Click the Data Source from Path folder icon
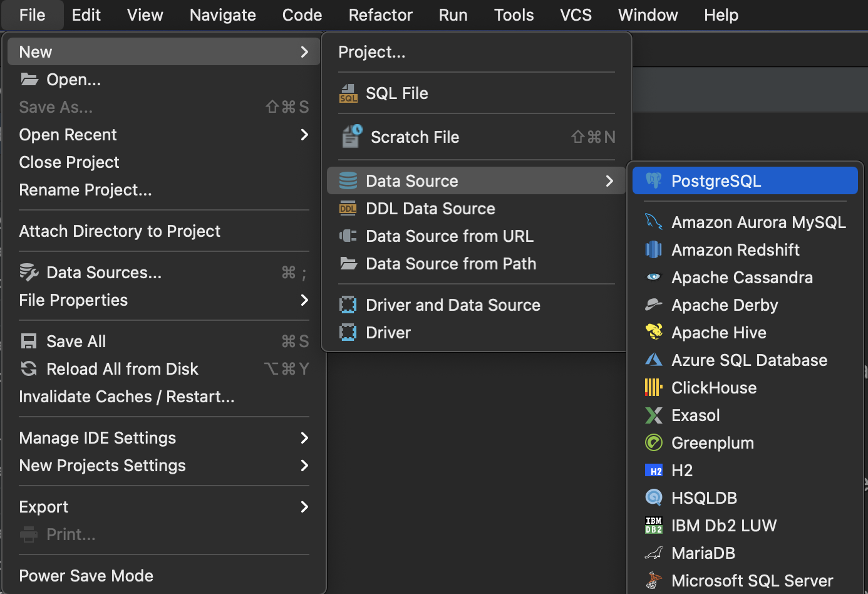Image resolution: width=868 pixels, height=594 pixels. (348, 263)
